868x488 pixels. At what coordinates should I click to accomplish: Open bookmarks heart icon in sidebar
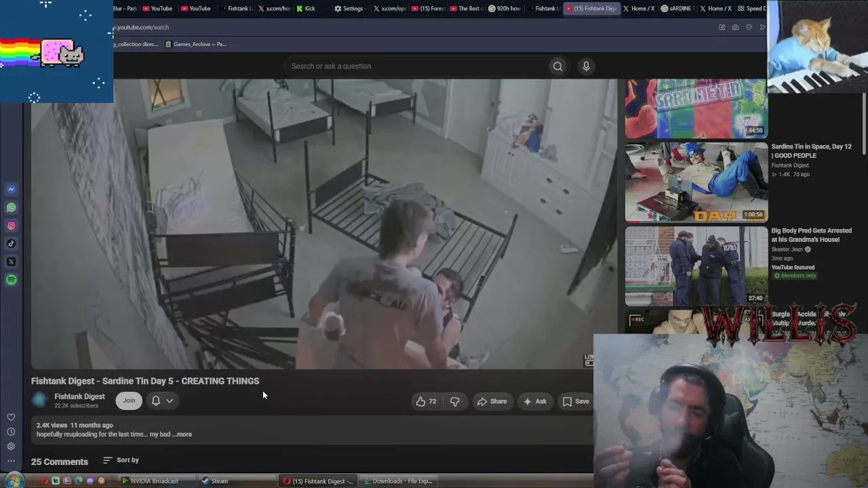coord(11,418)
